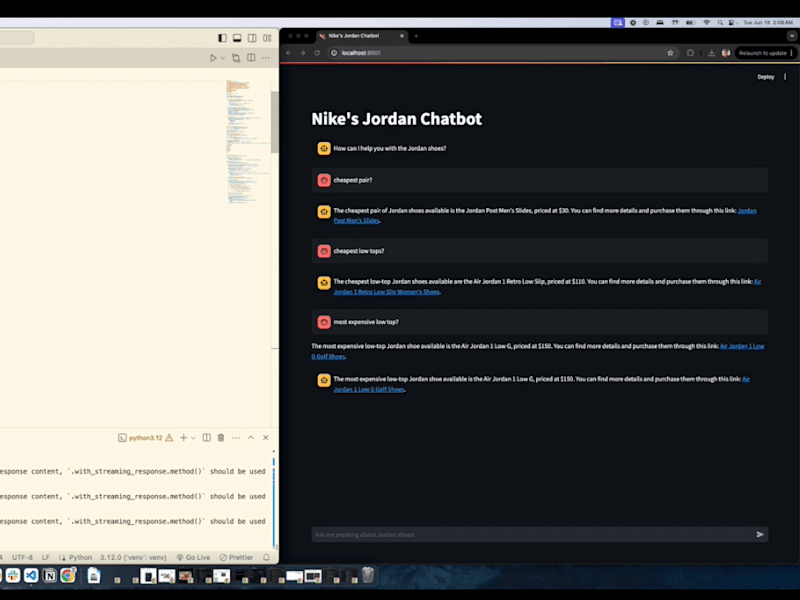Close Nike's Jordan Chatbot tab
This screenshot has height=600, width=800.
[x=402, y=36]
